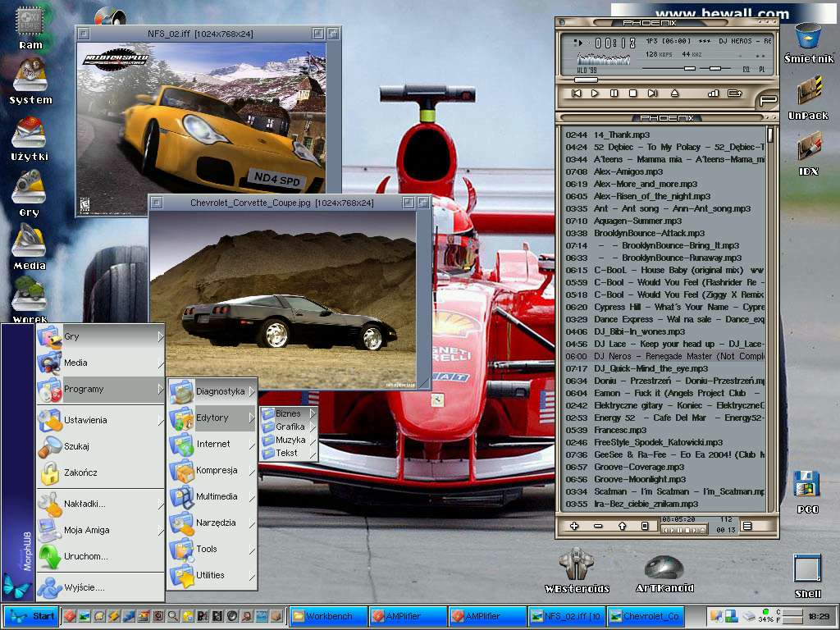Expand the Kompresja submenu
840x630 pixels.
pos(212,470)
